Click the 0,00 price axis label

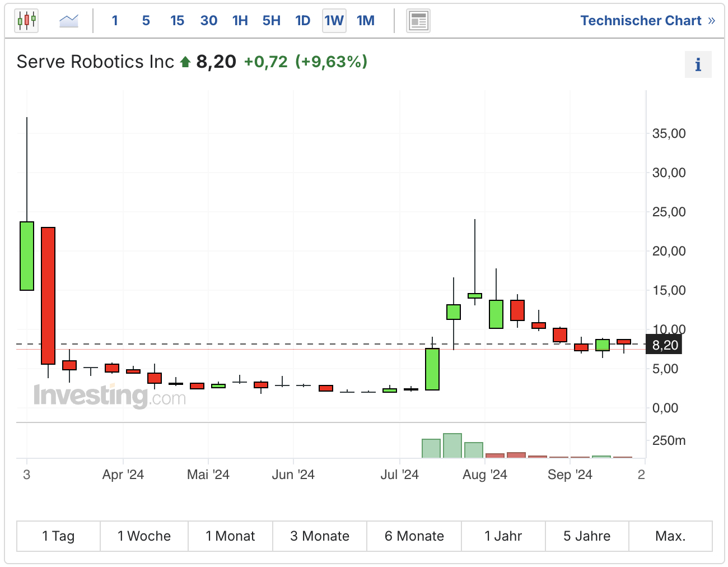[665, 408]
